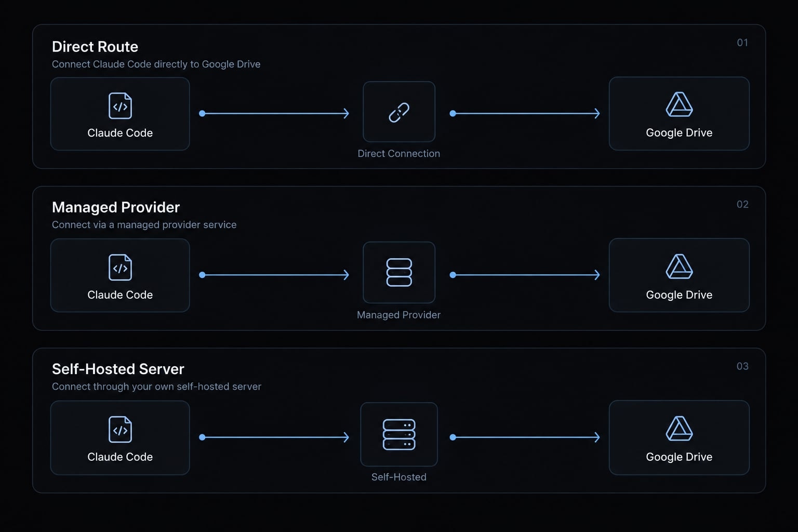Click 'Claude Code' label in Self-Hosted Server row
Viewport: 798px width, 532px height.
click(120, 457)
